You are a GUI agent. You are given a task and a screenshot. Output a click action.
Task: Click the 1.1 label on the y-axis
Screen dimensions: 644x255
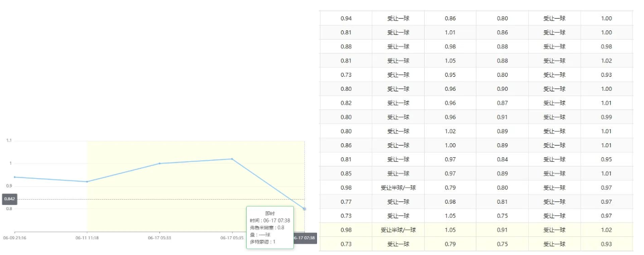9,141
